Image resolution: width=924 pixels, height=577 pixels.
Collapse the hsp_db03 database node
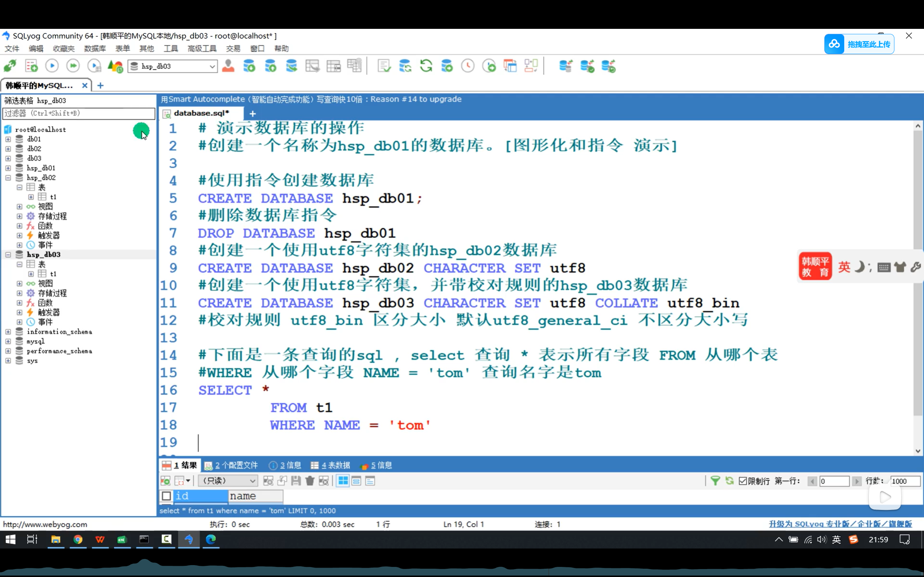point(8,255)
